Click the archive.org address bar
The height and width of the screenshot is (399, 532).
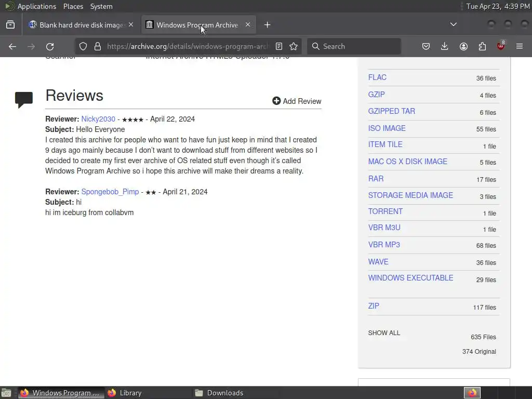click(x=188, y=46)
